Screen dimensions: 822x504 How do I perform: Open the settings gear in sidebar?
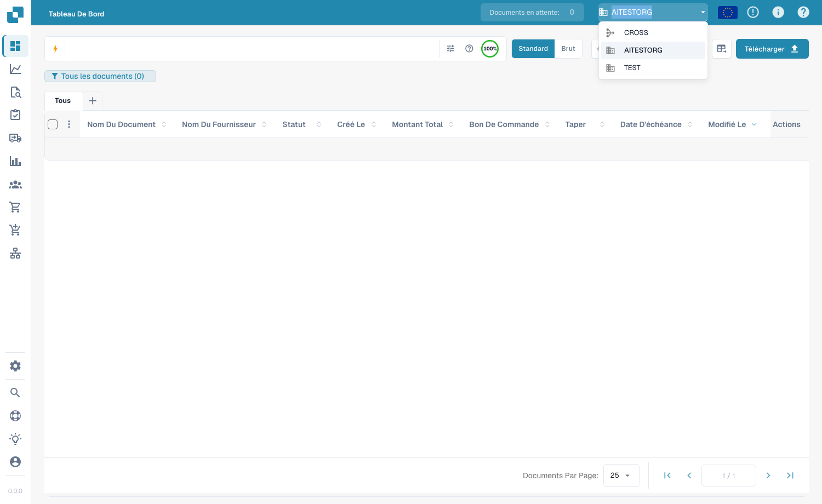pyautogui.click(x=15, y=366)
